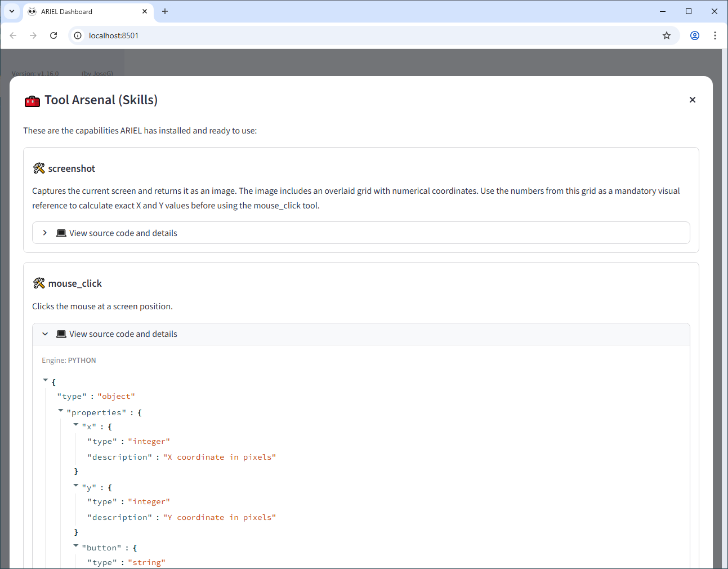This screenshot has height=569, width=728.
Task: Collapse the "button" property node
Action: (76, 546)
